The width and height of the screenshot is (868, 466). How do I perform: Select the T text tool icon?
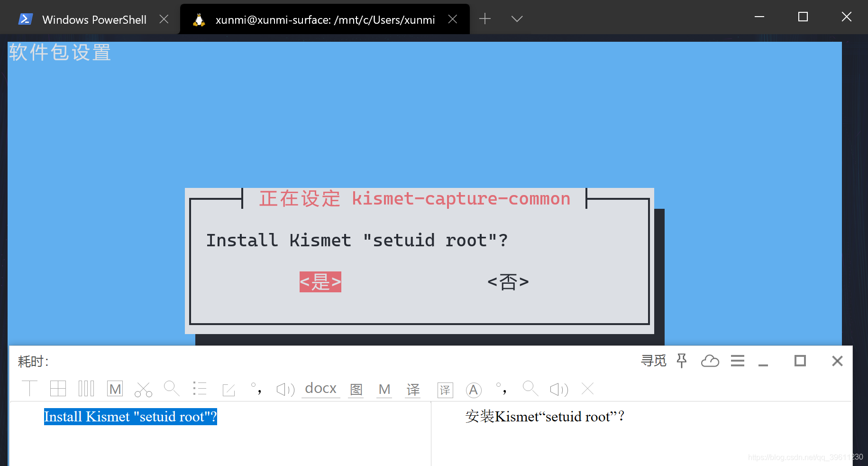30,388
